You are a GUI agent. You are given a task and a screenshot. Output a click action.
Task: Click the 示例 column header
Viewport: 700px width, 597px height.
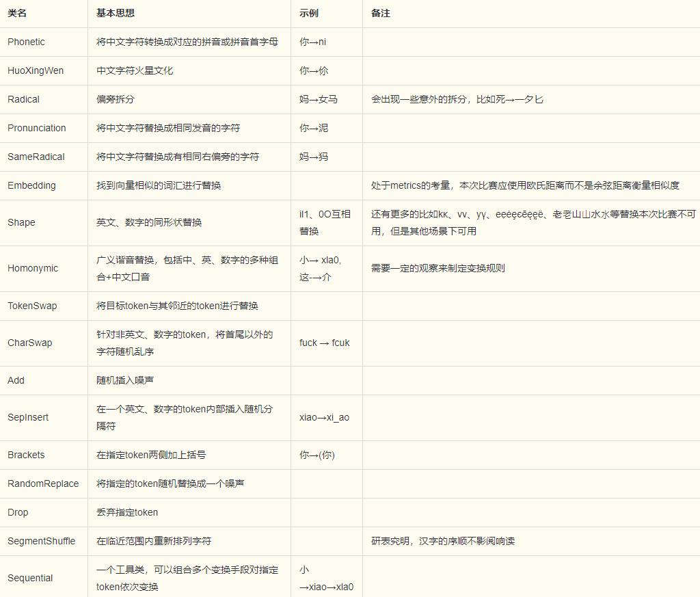(x=308, y=13)
